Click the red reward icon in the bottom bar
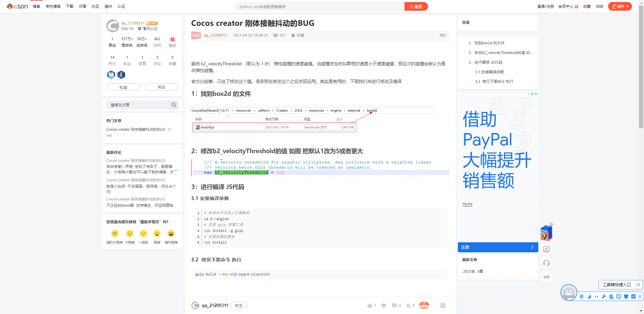The height and width of the screenshot is (314, 644). (x=424, y=305)
